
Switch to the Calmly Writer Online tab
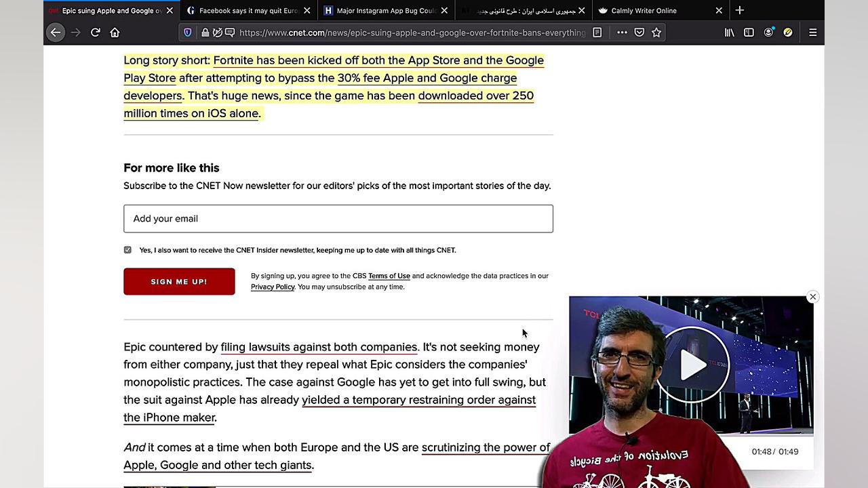click(x=660, y=11)
